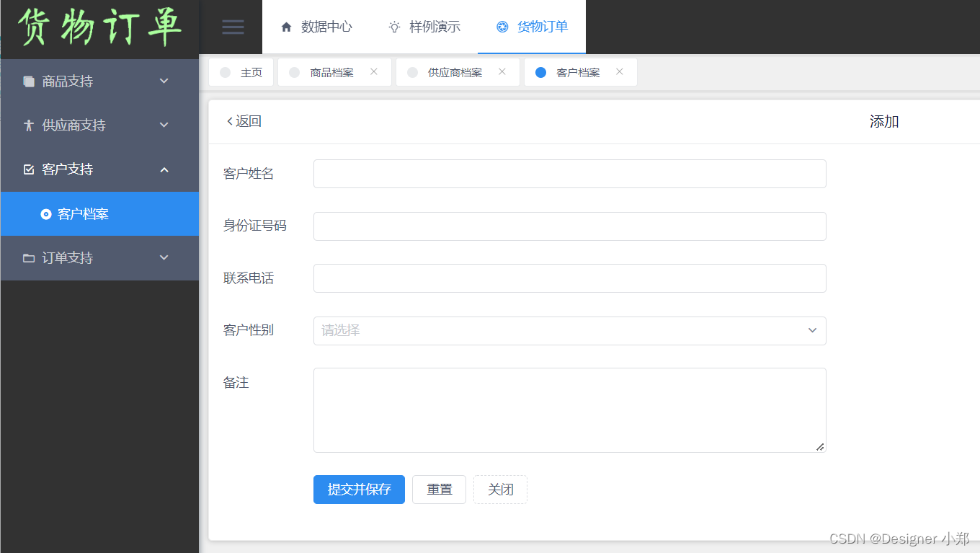
Task: Focus the 联系电话 input field
Action: [569, 278]
